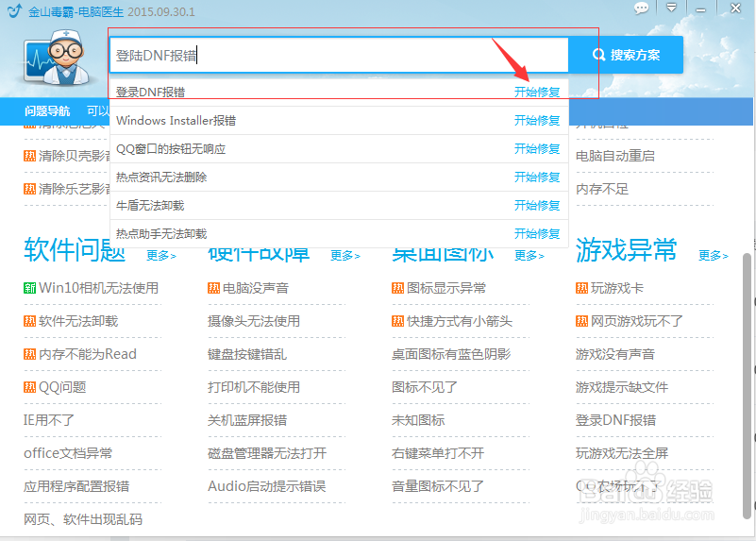756x541 pixels.
Task: Open office文档异常 entry
Action: click(68, 453)
